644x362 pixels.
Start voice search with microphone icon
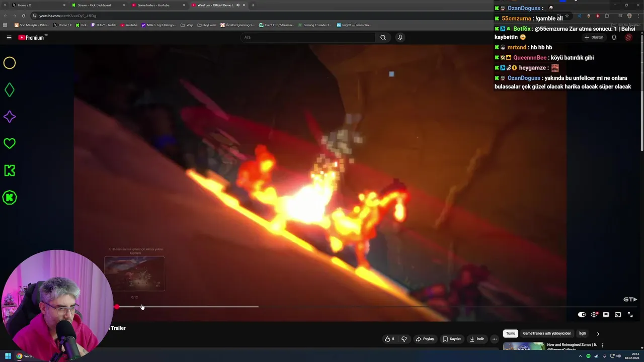[x=400, y=37]
